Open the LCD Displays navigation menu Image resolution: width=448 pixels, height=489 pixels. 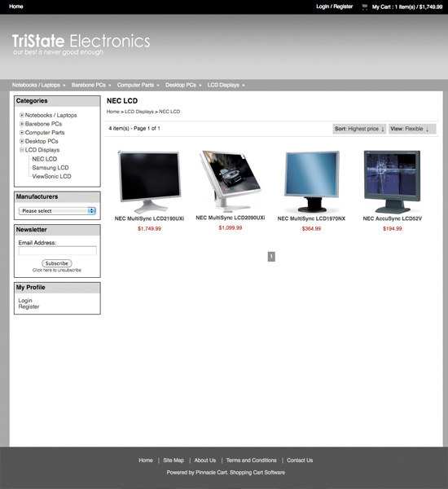[226, 85]
